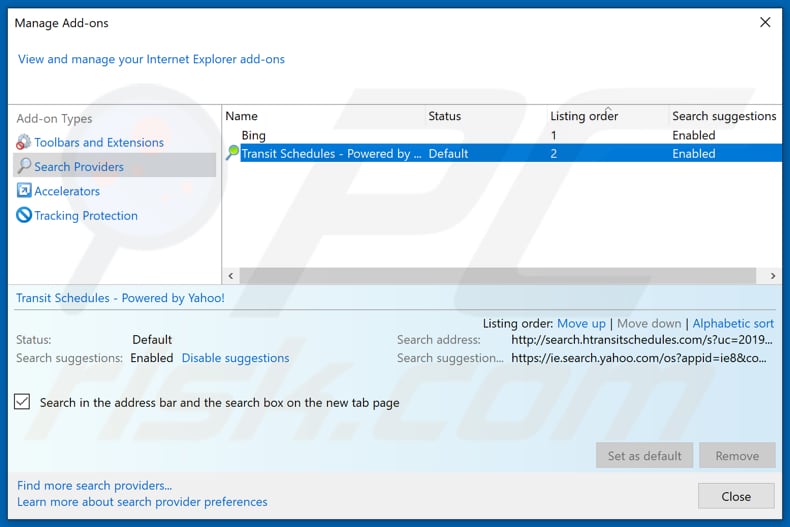The image size is (790, 527).
Task: Click the Search Providers magnifier icon
Action: click(x=24, y=166)
